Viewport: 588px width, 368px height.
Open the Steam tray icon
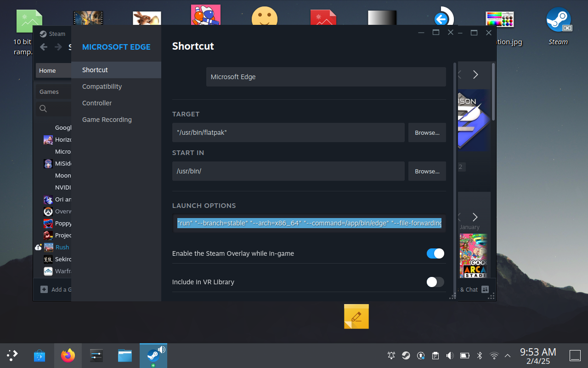406,355
